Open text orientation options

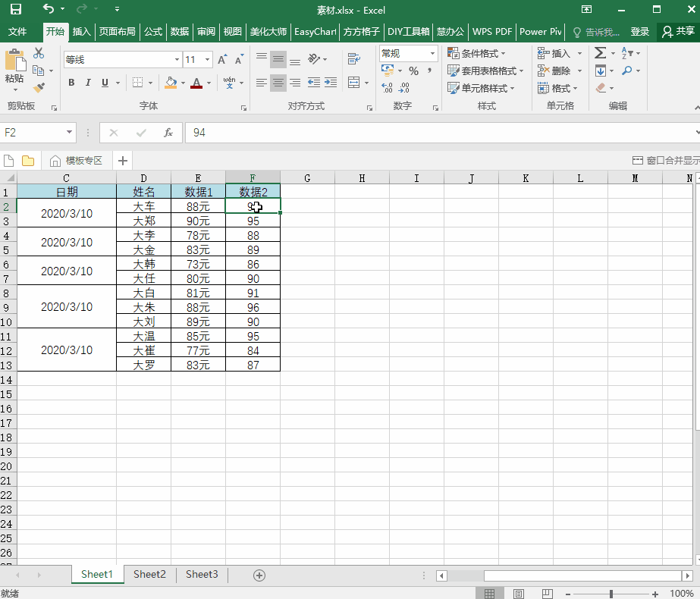click(x=314, y=59)
